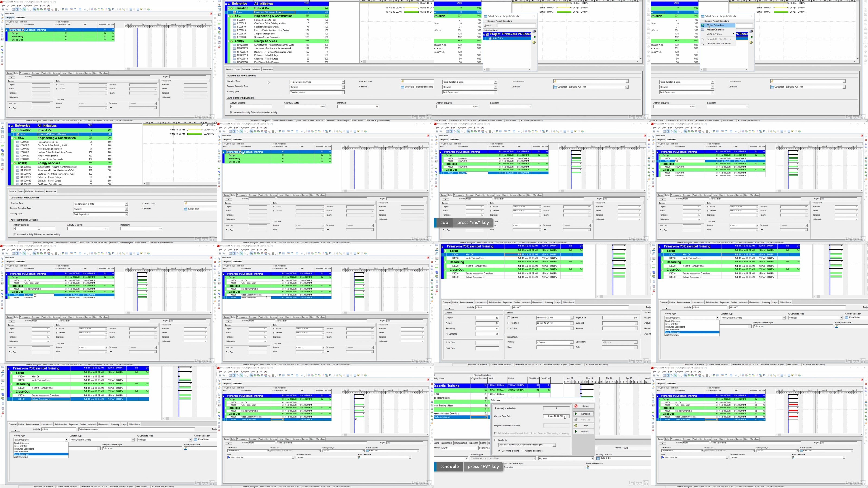Click the green add icon in the calendar Search dialog
The image size is (868, 488).
tap(534, 37)
